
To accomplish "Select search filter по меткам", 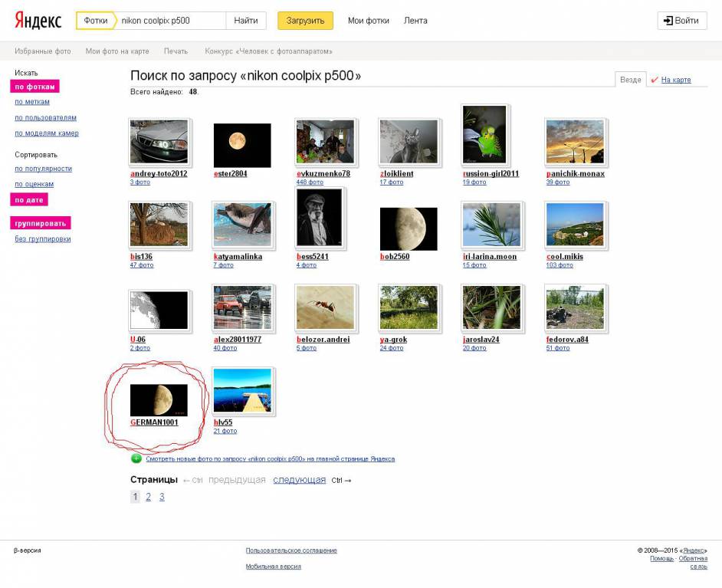I will pos(32,102).
